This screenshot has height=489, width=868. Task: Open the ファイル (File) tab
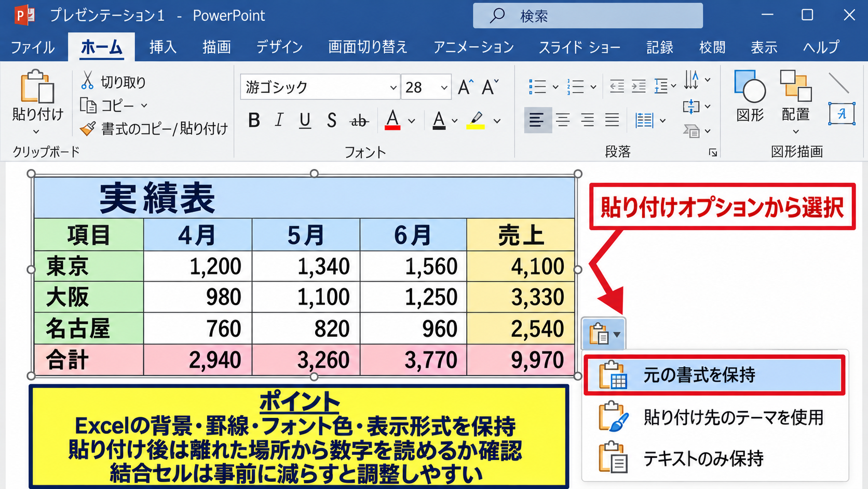[32, 47]
